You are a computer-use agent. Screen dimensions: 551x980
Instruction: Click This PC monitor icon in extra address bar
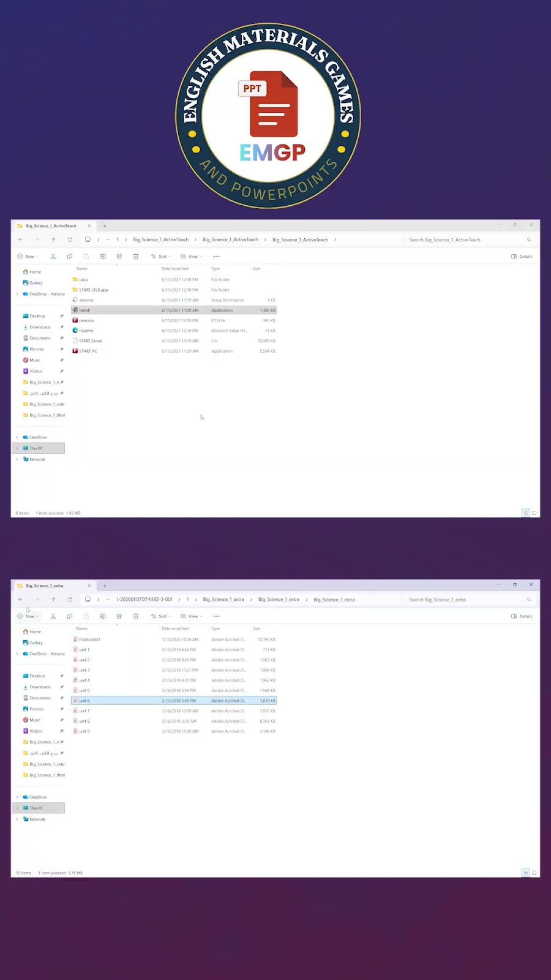(88, 599)
